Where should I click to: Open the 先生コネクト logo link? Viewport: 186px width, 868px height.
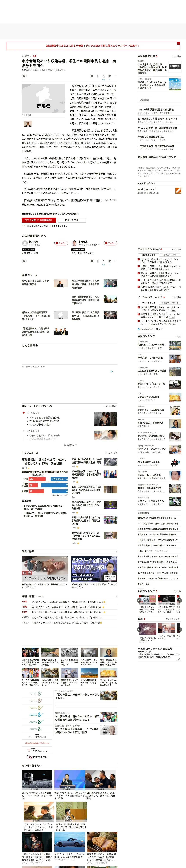tap(37, 757)
